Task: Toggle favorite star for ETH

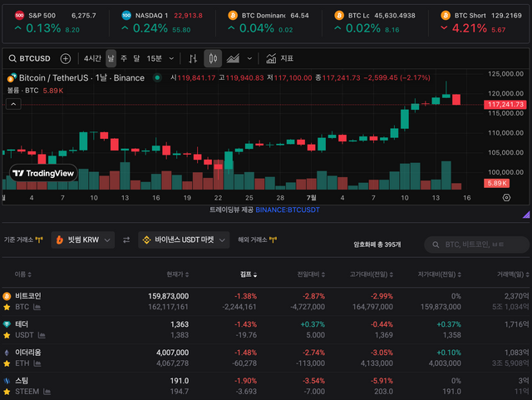Action: [x=7, y=363]
